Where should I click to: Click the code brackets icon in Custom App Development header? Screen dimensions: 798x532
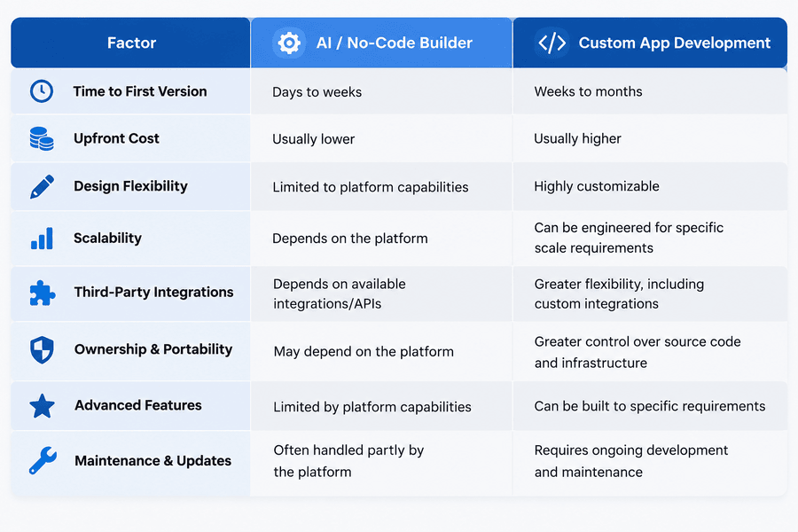[552, 43]
